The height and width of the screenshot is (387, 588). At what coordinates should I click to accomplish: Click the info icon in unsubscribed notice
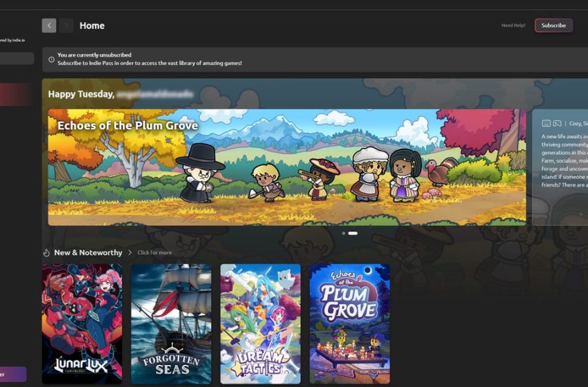pyautogui.click(x=51, y=59)
